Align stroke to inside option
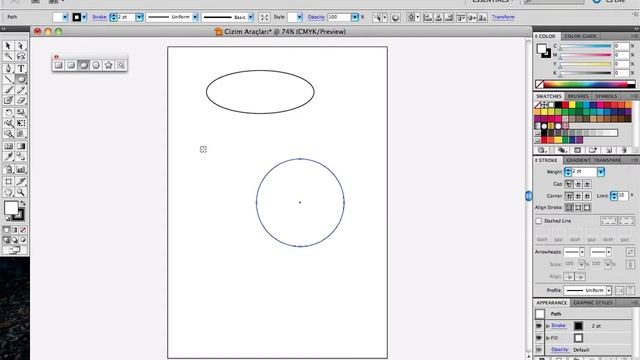Viewport: 640px width, 360px height. click(x=578, y=208)
